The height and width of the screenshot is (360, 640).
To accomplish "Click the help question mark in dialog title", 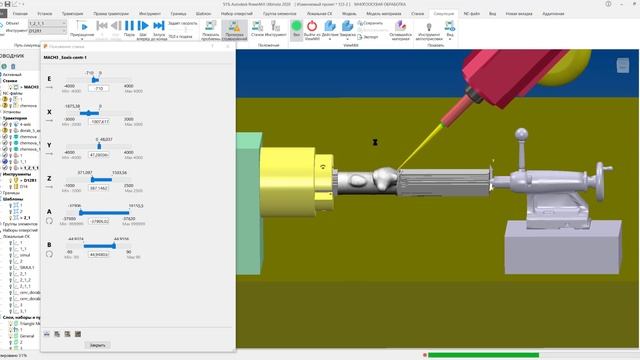I will point(213,46).
